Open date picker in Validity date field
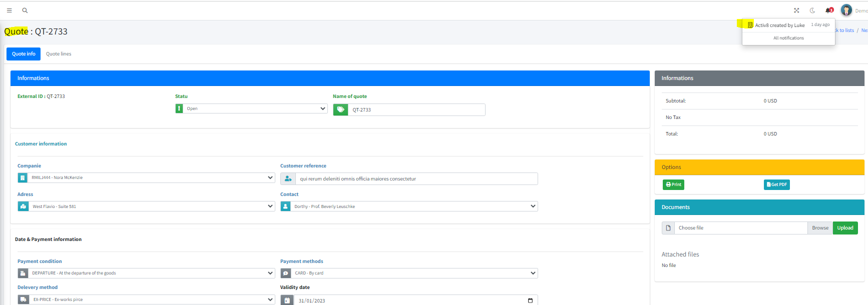The width and height of the screenshot is (868, 305). click(530, 300)
